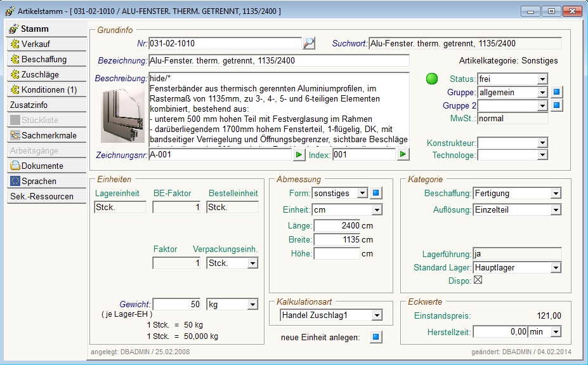Toggle the Dispo checkbox
Viewport: 588px width, 365px height.
tap(478, 280)
